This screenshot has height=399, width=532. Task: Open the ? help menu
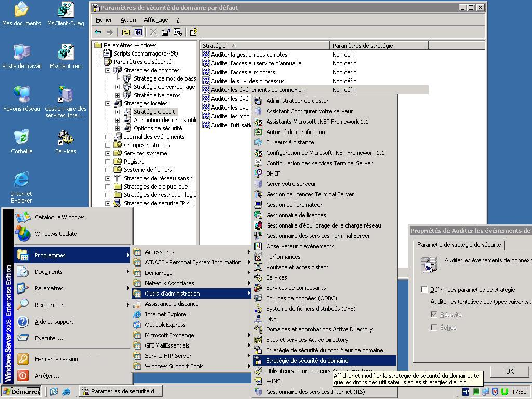[178, 20]
